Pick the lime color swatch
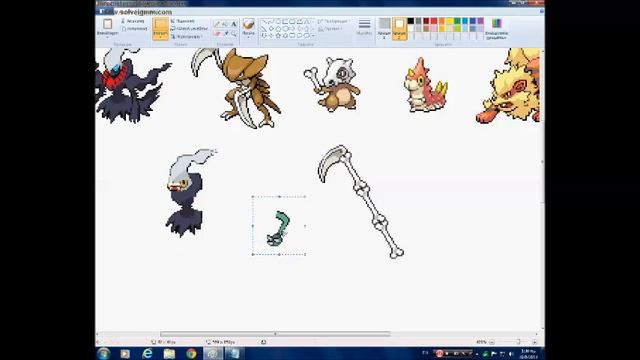The height and width of the screenshot is (360, 640). [x=457, y=29]
